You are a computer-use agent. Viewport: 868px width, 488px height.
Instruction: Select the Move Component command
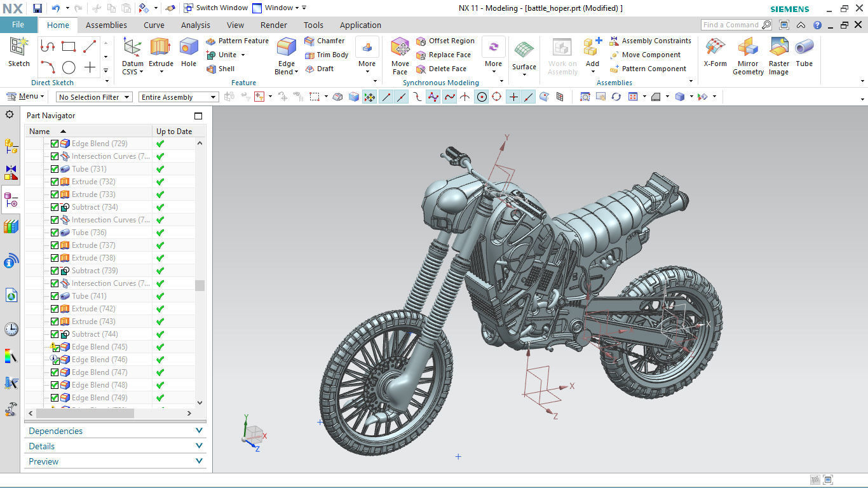click(645, 55)
